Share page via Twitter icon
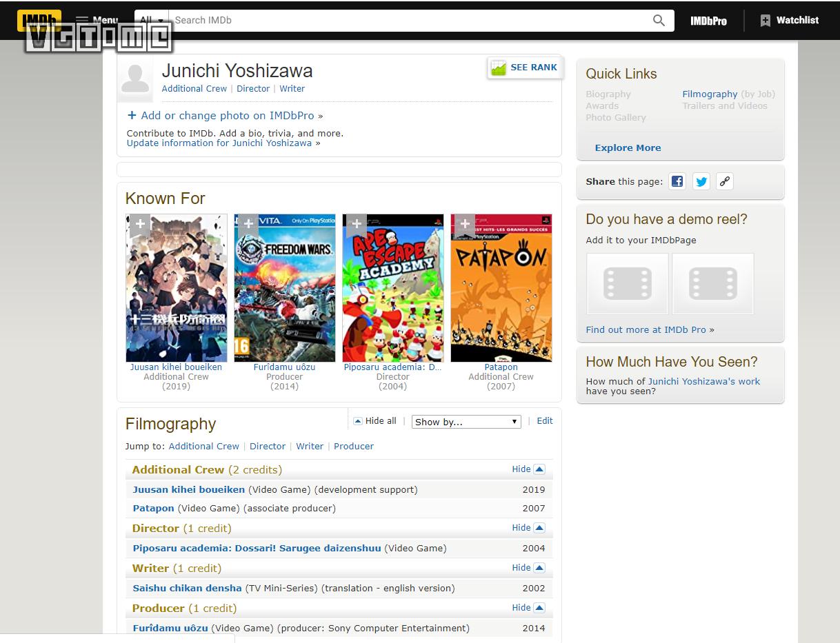Screen dimensions: 840x643 [701, 181]
